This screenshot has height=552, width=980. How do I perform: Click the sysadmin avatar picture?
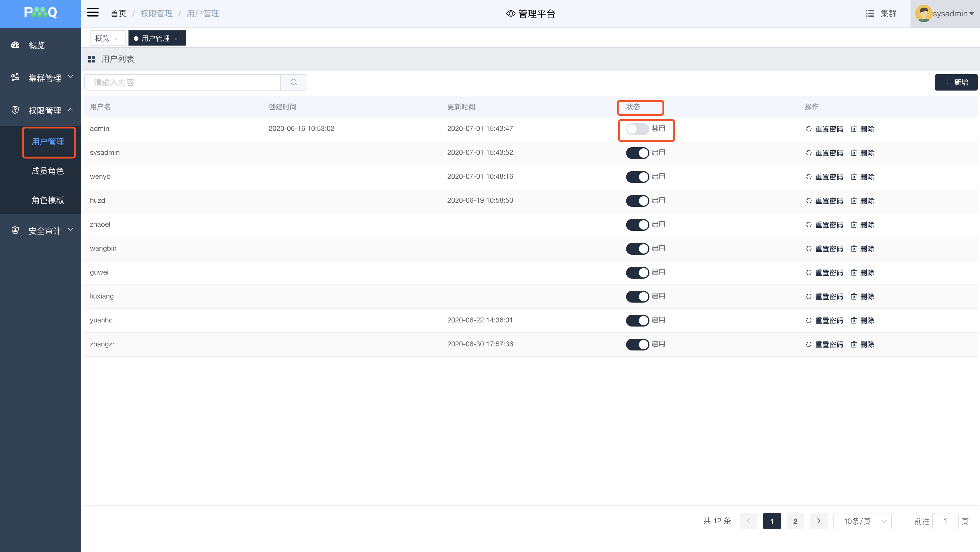coord(923,13)
